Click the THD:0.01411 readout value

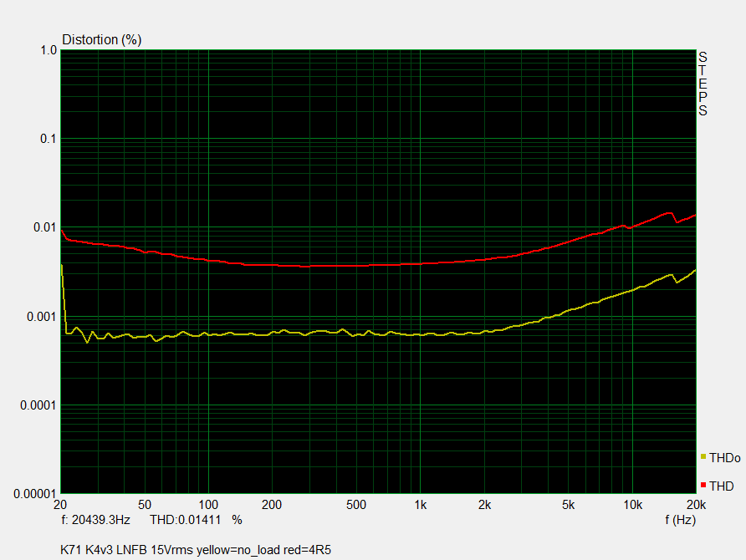click(x=185, y=520)
